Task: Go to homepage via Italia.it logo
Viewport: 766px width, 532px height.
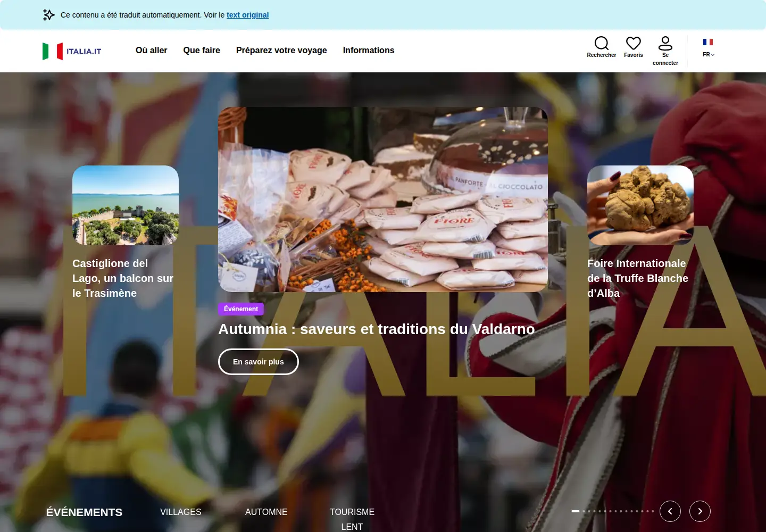Action: point(72,51)
